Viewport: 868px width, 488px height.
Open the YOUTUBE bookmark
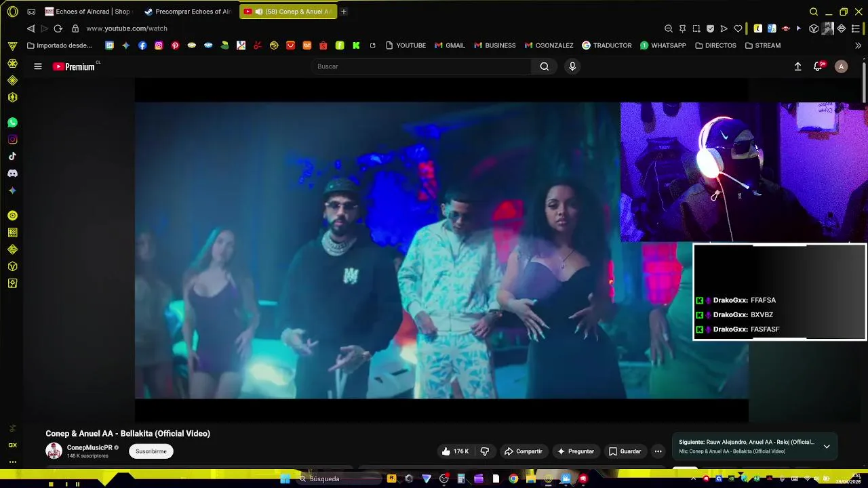406,45
